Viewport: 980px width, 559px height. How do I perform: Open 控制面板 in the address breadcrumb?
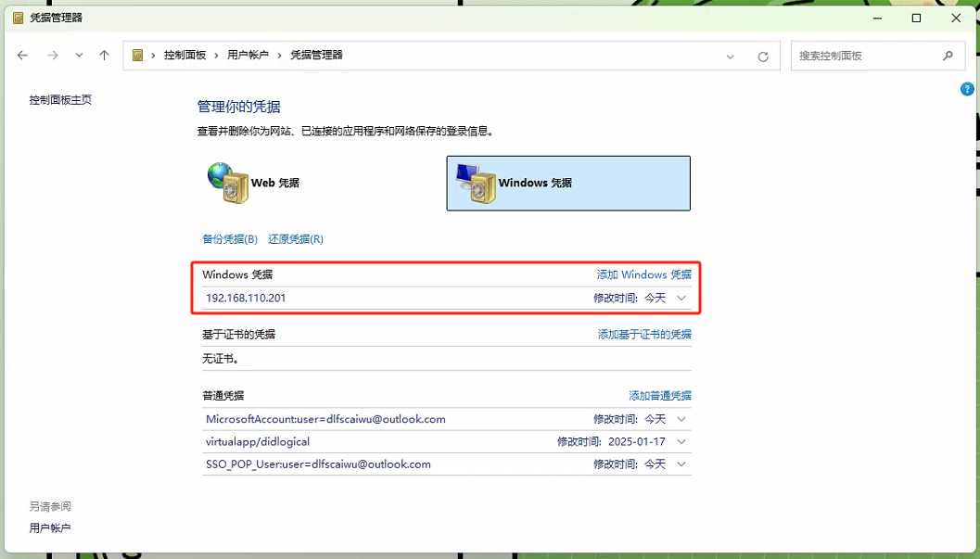pos(185,55)
